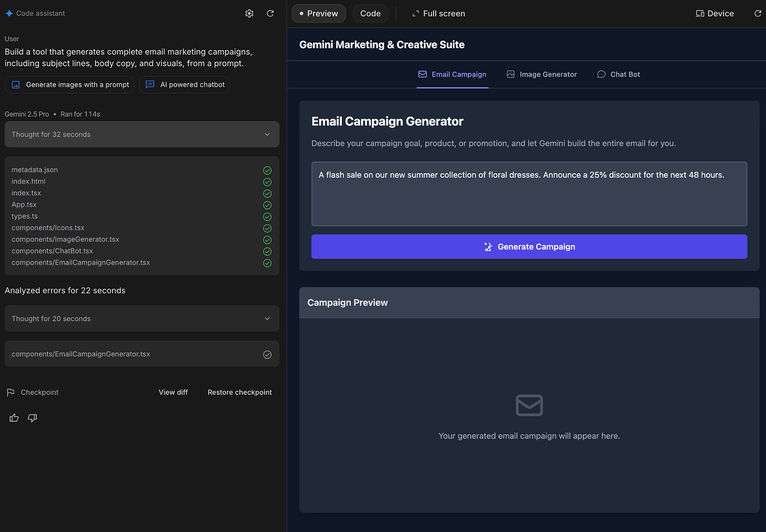Click the green check next to index.tsx
Viewport: 766px width, 532px height.
[x=267, y=193]
